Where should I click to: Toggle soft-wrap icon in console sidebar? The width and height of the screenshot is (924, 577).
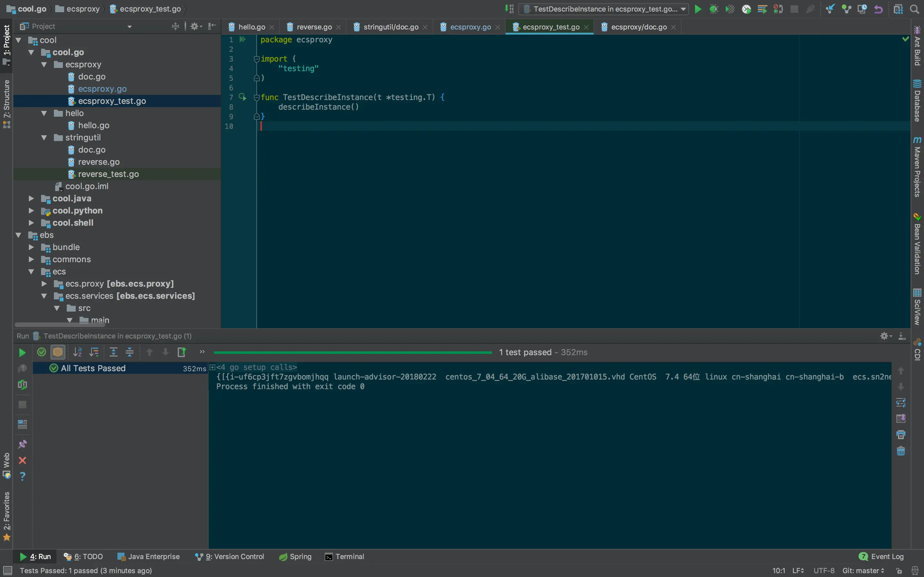click(901, 403)
